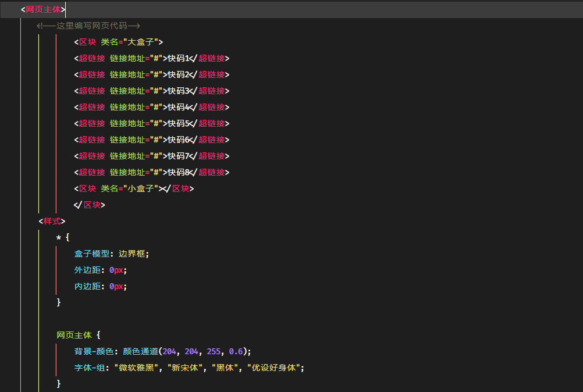Click the font string "新宋体"
This screenshot has width=583, height=392.
[x=185, y=368]
